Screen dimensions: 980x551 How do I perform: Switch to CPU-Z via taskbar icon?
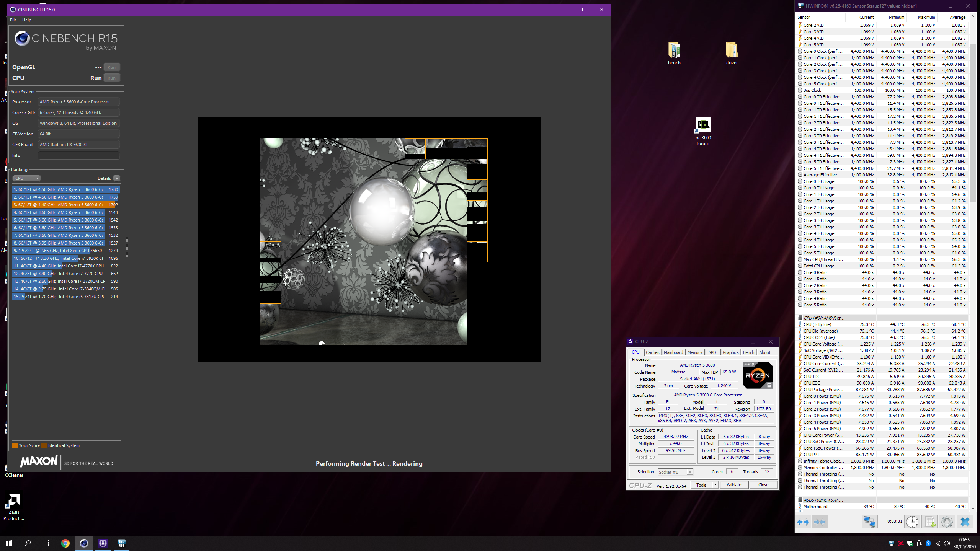pos(103,543)
